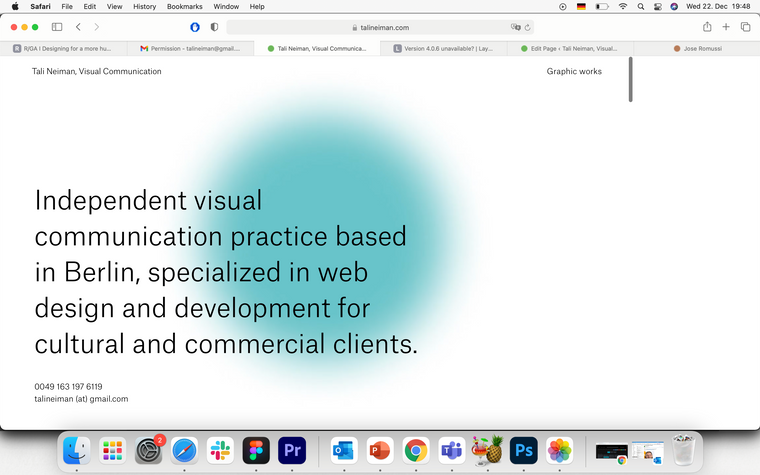Open macOS Control Center in menu bar

point(657,6)
